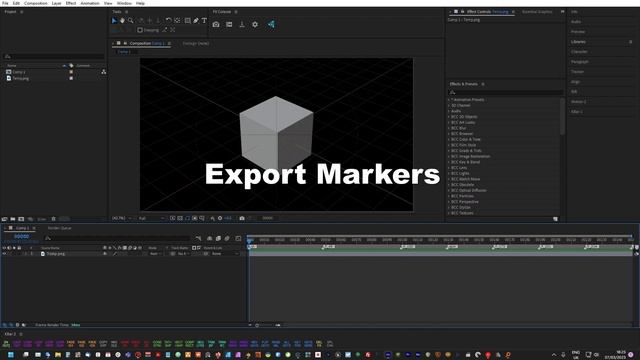640x360 pixels.
Task: Select the Hand tool
Action: (122, 20)
